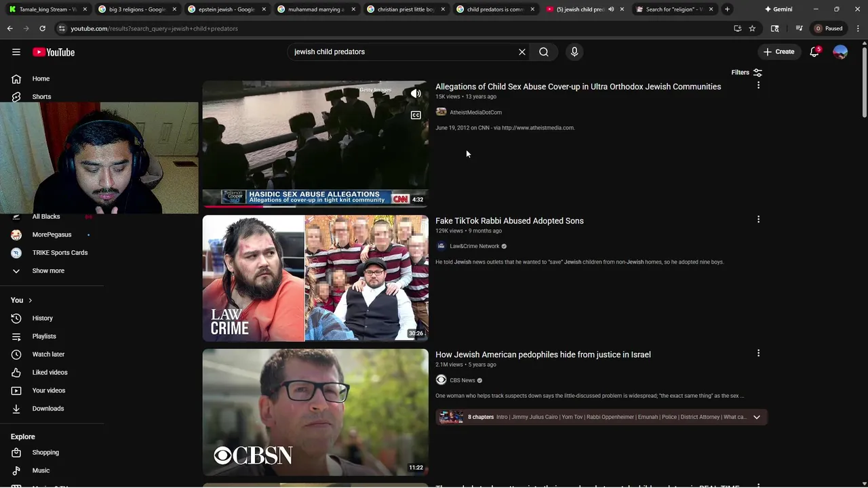This screenshot has height=488, width=868.
Task: Open the Hasidic sex abuse allegations thumbnail
Action: [x=315, y=144]
